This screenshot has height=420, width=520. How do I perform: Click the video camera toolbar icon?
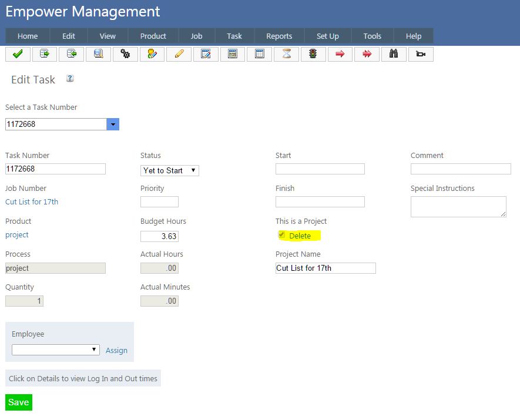click(421, 54)
